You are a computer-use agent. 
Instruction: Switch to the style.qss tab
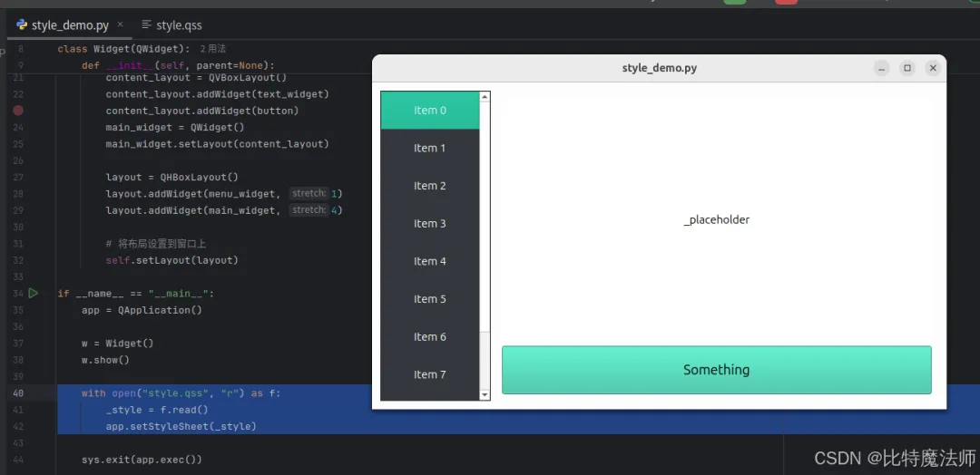[x=171, y=25]
